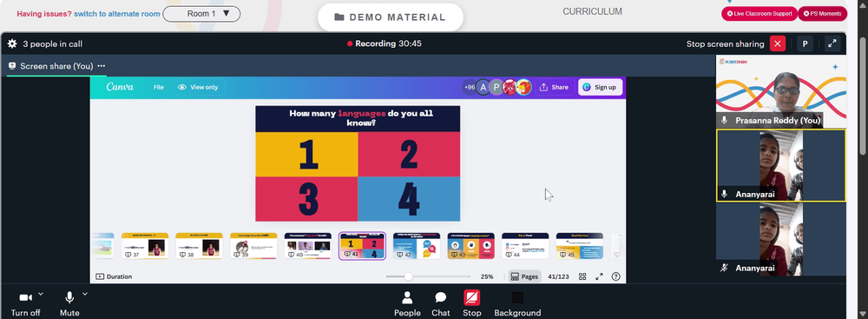Open the Room 1 dropdown
The image size is (868, 319).
(201, 13)
